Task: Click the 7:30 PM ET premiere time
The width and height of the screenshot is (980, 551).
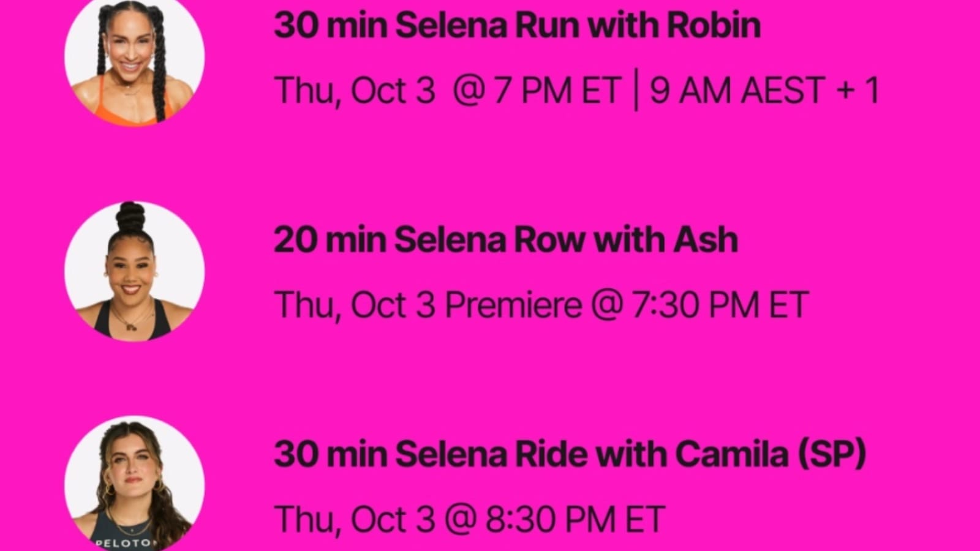Action: point(719,305)
